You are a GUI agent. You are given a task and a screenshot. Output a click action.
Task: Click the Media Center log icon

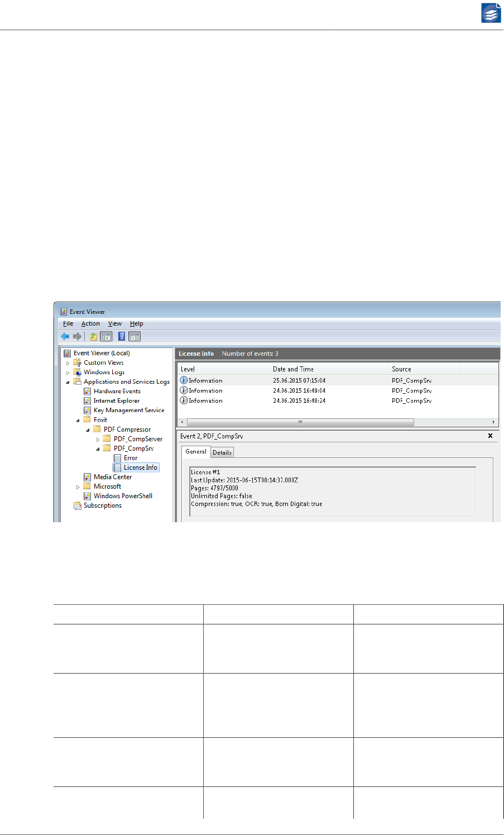pos(88,477)
